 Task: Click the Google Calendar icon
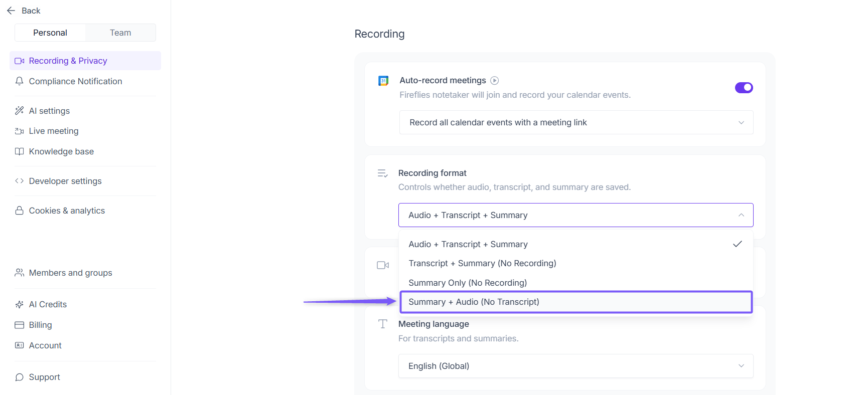(383, 81)
